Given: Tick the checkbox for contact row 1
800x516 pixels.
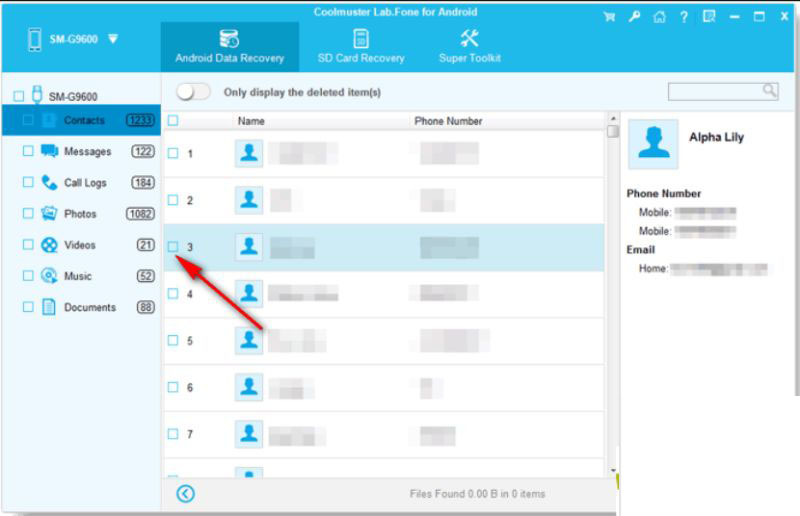Looking at the screenshot, I should 173,153.
